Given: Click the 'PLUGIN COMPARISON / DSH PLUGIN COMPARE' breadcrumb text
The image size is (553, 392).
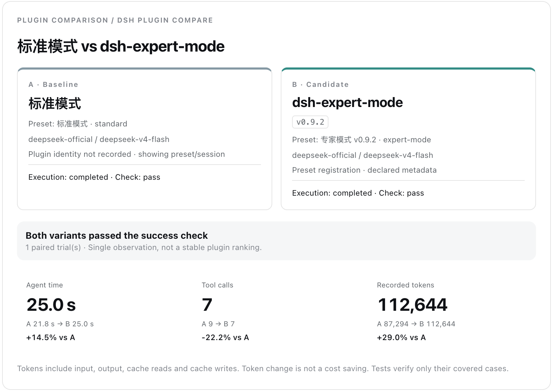Looking at the screenshot, I should click(x=115, y=20).
